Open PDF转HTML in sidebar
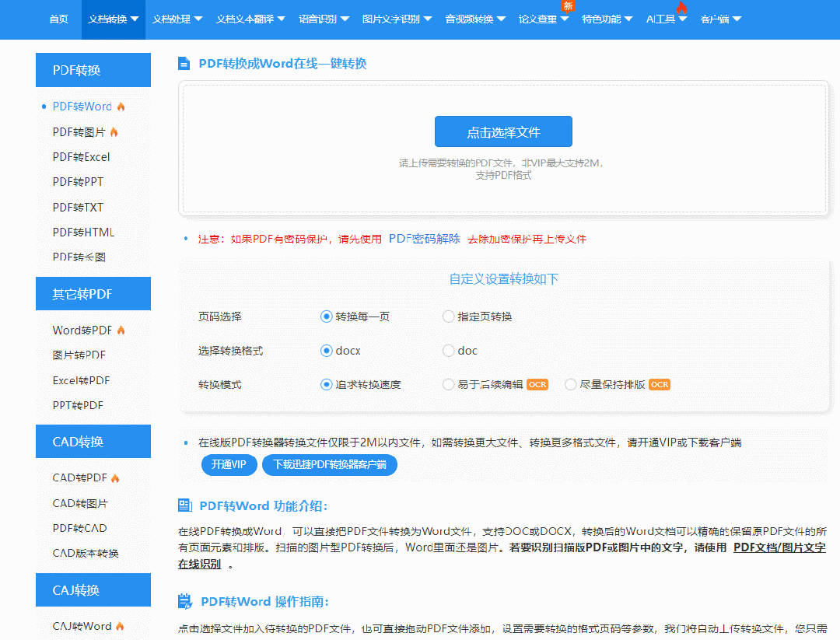 [x=83, y=233]
